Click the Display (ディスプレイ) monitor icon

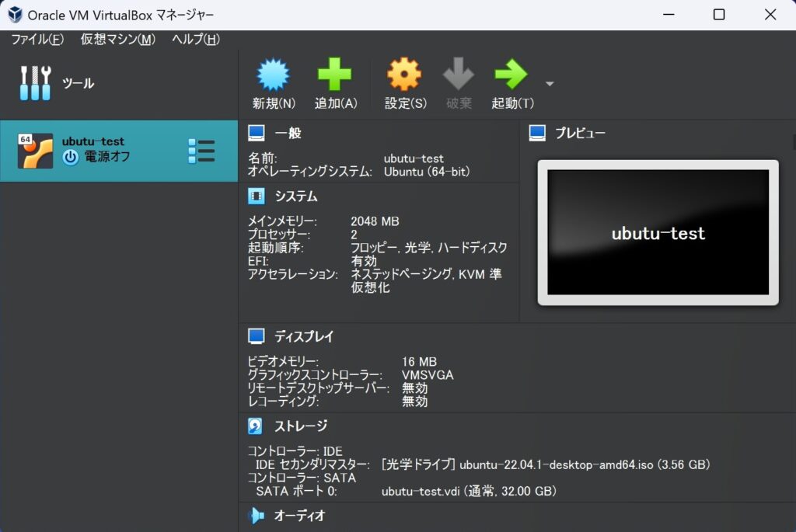[x=256, y=336]
